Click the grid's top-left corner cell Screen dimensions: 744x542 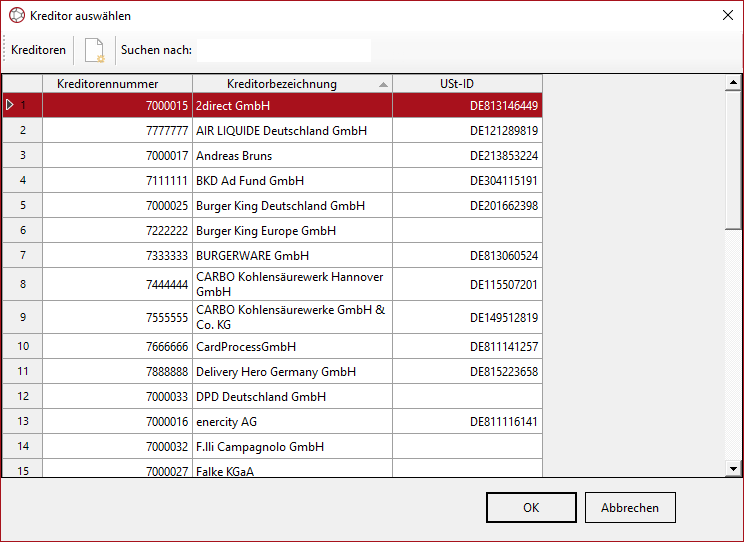click(x=22, y=84)
